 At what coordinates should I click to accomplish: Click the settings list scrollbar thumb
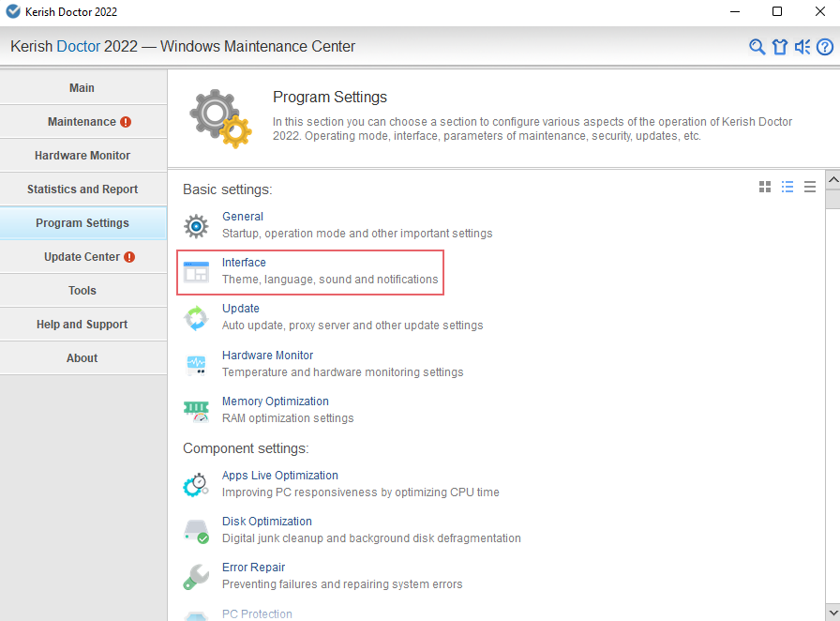833,199
